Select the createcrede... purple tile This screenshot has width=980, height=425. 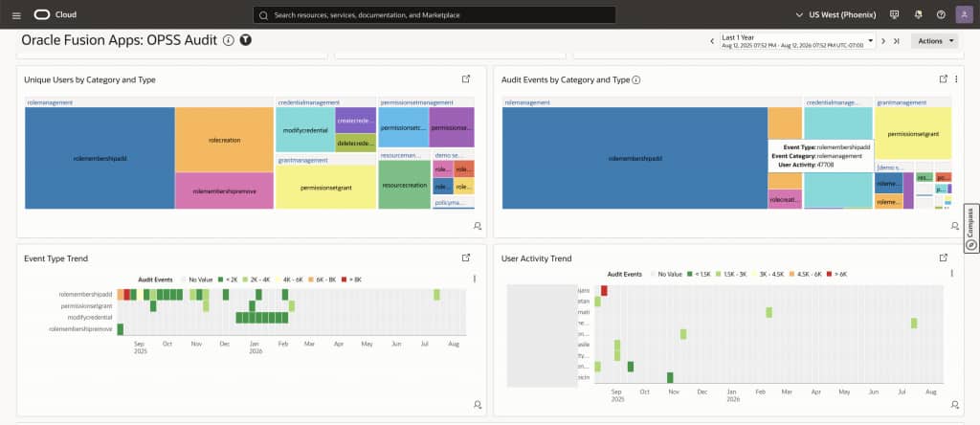coord(356,120)
